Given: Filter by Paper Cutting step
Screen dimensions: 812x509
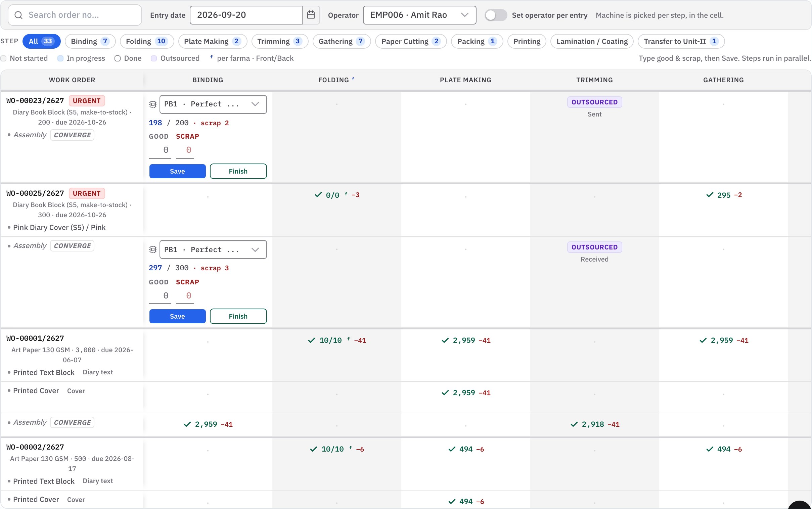Looking at the screenshot, I should coord(411,41).
